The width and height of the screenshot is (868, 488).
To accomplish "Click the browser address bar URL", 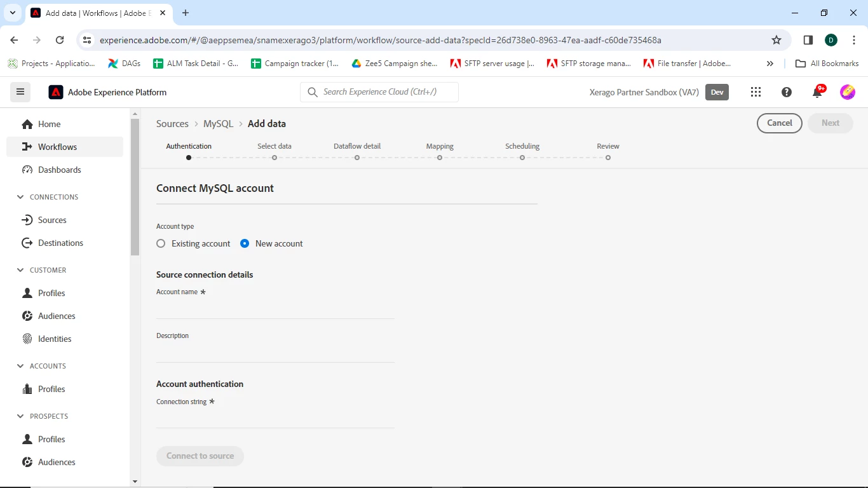I will pyautogui.click(x=381, y=40).
